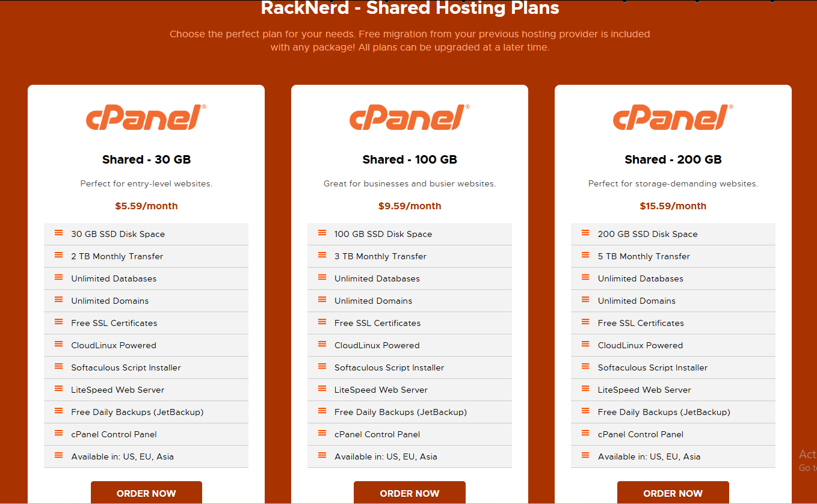Order the Shared - 30 GB plan
Image resolution: width=817 pixels, height=504 pixels.
coord(146,493)
